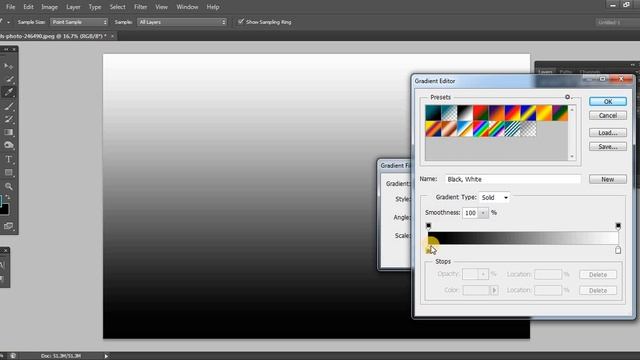Viewport: 640px width, 360px height.
Task: Open the Edit menu
Action: [28, 7]
